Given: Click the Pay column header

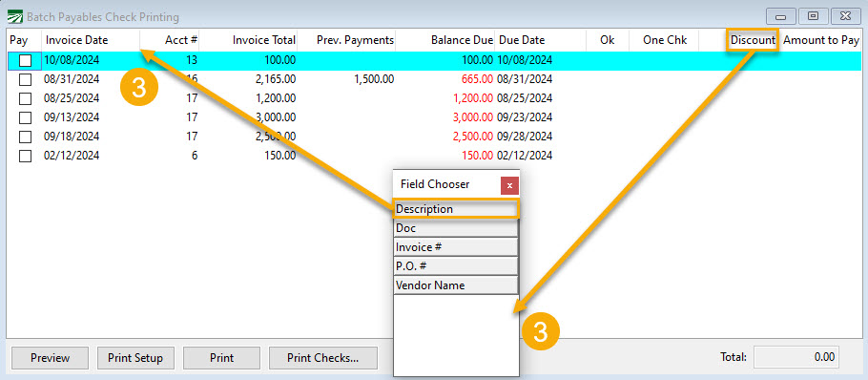Looking at the screenshot, I should (x=24, y=40).
